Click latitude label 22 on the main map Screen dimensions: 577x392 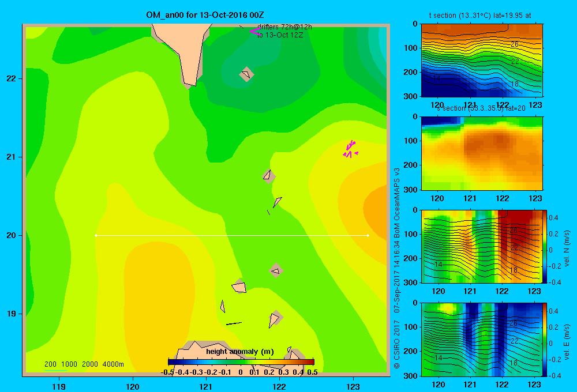click(x=12, y=79)
